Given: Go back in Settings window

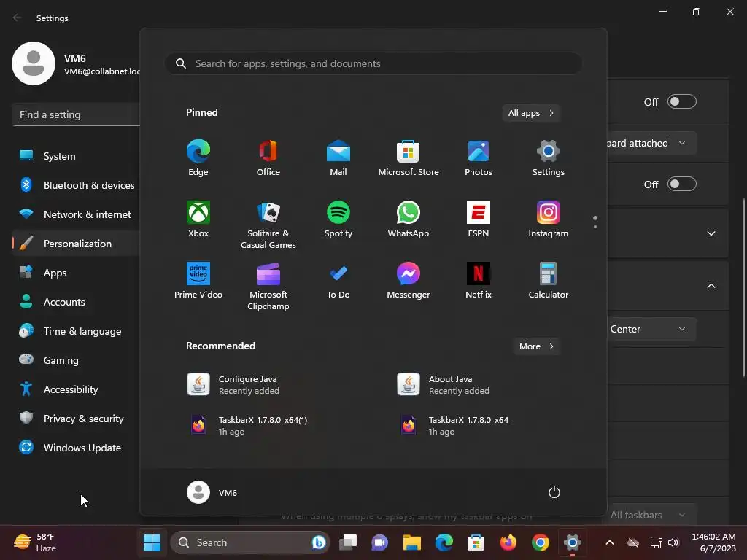Looking at the screenshot, I should pyautogui.click(x=18, y=17).
